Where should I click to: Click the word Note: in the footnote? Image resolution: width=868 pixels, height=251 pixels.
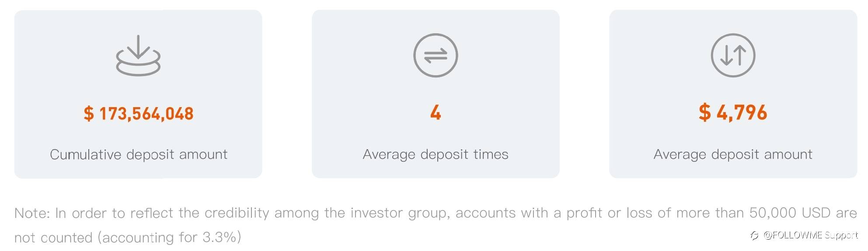click(x=32, y=213)
